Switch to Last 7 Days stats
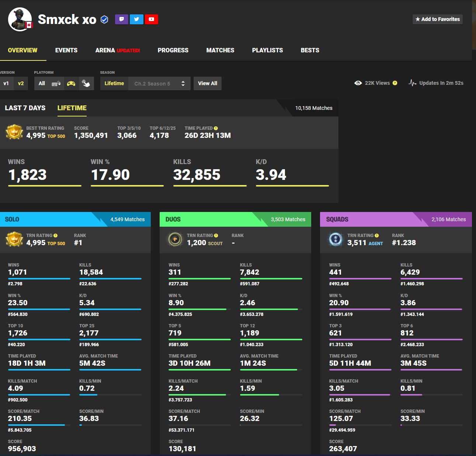 (25, 108)
